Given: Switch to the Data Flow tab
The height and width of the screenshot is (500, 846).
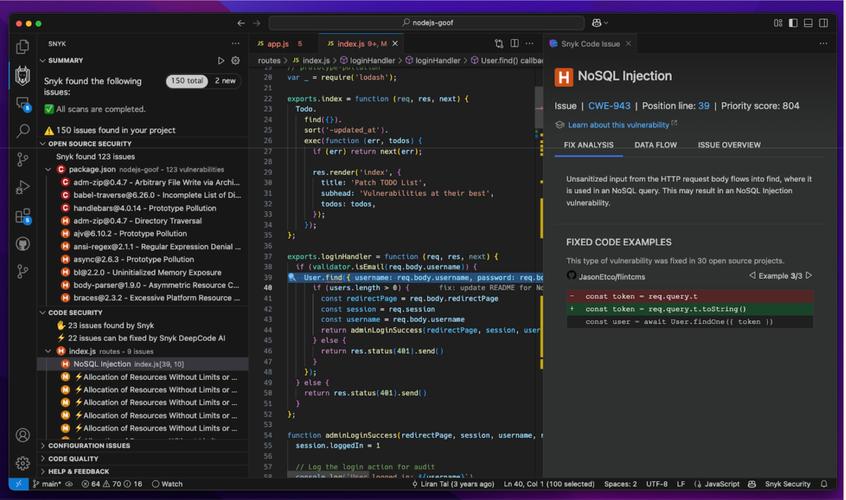Looking at the screenshot, I should point(655,145).
